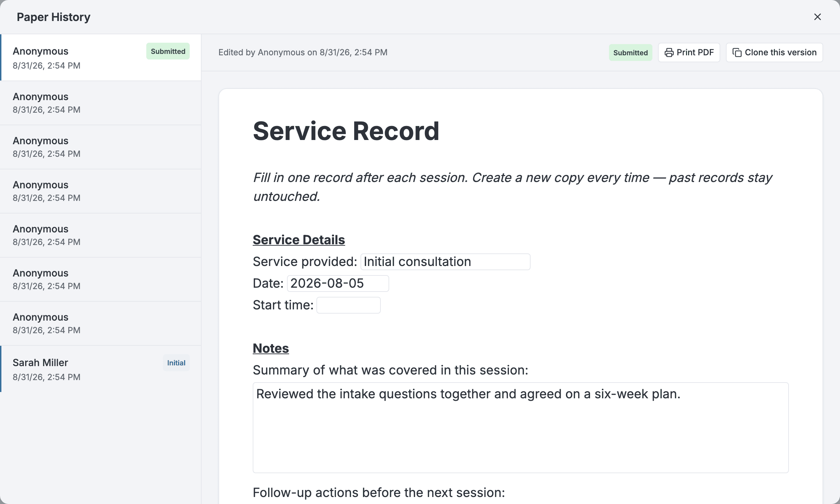Click the session summary text area
Viewport: 840px width, 504px height.
pos(521,428)
